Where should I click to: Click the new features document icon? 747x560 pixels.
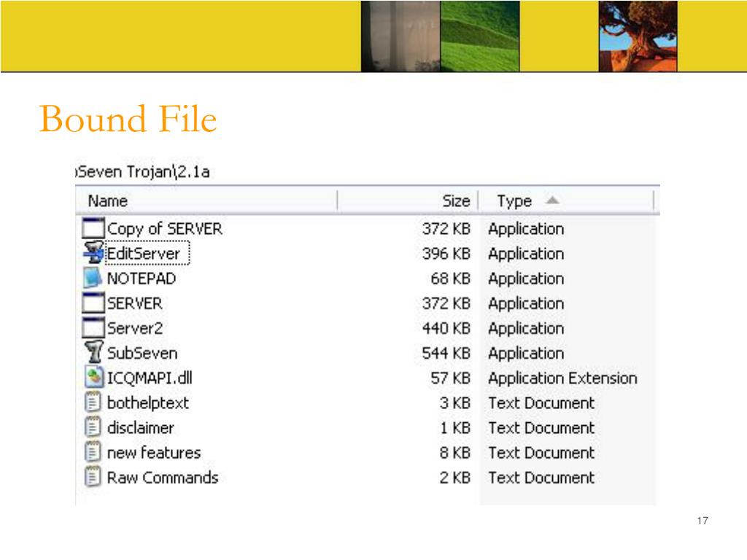pos(93,452)
